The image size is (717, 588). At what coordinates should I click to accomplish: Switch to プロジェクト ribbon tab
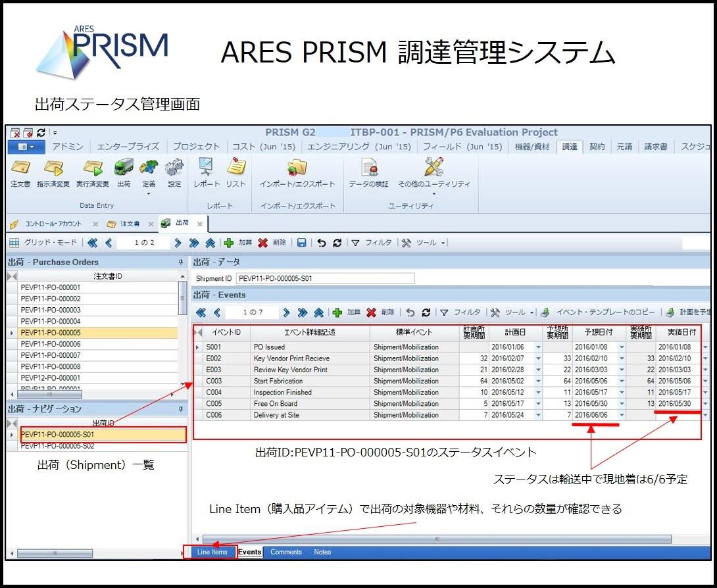(x=196, y=147)
